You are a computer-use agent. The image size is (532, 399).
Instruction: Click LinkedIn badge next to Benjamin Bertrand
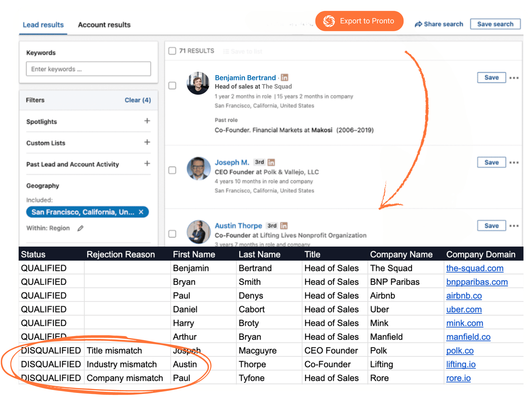click(285, 77)
